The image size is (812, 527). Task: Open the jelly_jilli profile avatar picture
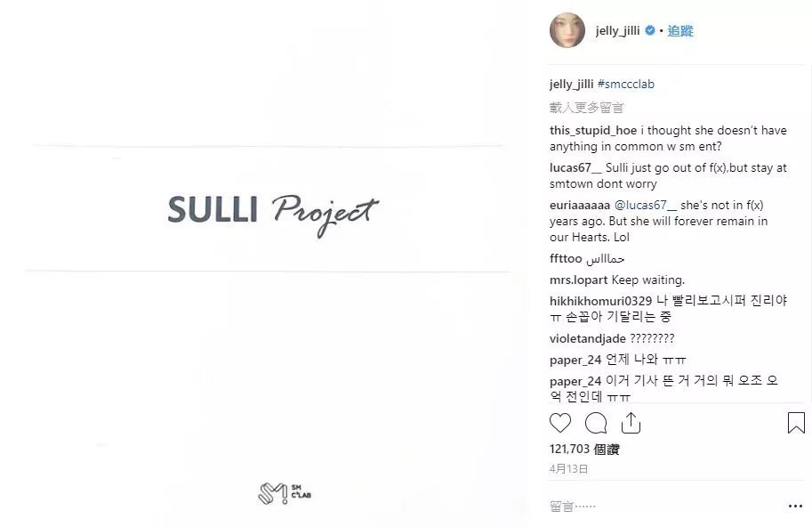(567, 30)
